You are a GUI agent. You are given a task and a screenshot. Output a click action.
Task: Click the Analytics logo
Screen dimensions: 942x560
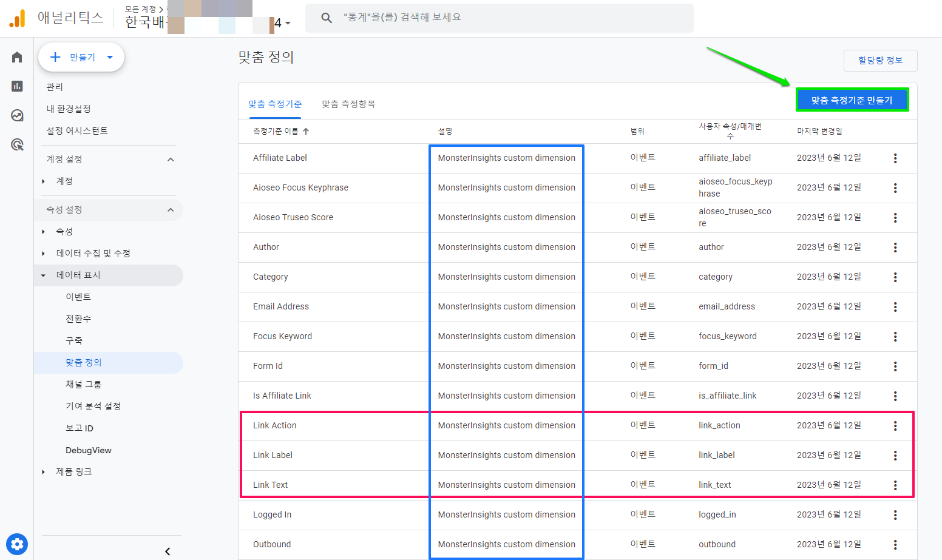tap(18, 18)
